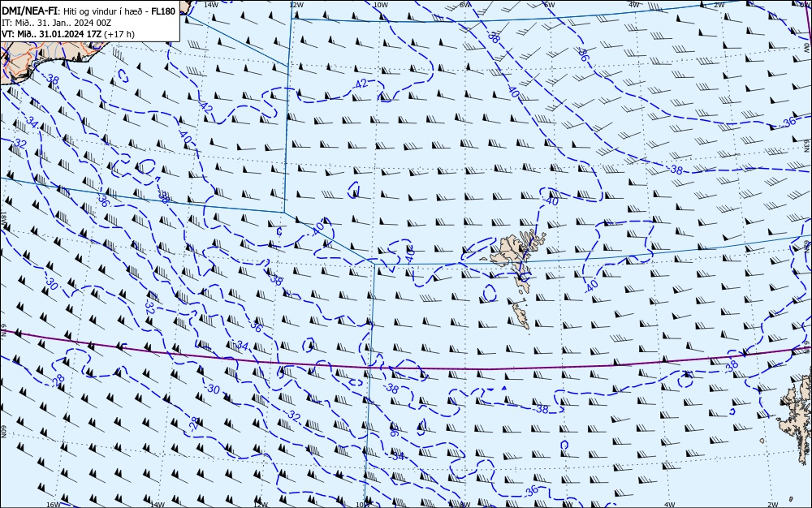Viewport: 812px width, 508px height.
Task: Click the 10W longitude label on the top edge
Action: (x=381, y=5)
